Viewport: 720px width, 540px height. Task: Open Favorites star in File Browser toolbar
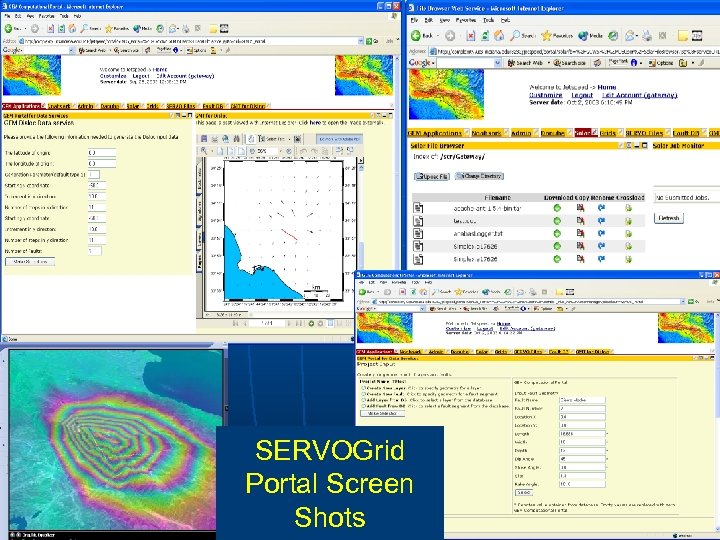(x=557, y=35)
